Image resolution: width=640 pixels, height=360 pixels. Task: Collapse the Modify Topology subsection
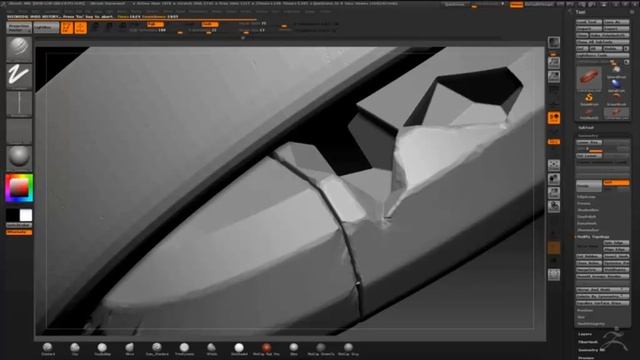coord(593,237)
